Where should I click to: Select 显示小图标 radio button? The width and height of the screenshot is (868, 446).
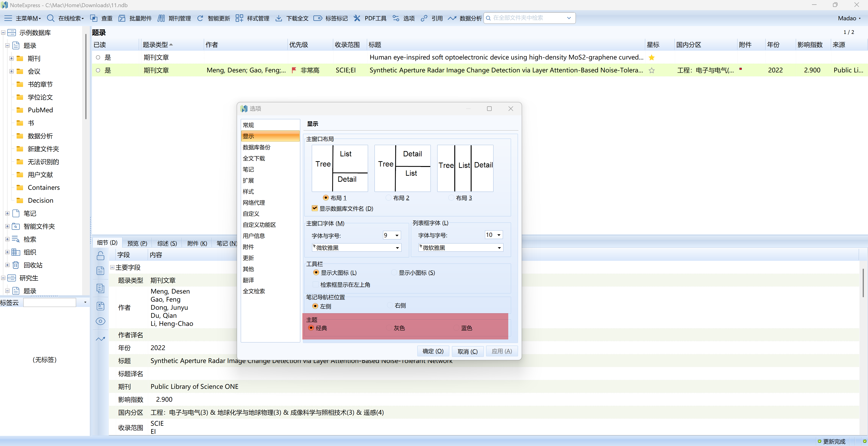coord(394,273)
